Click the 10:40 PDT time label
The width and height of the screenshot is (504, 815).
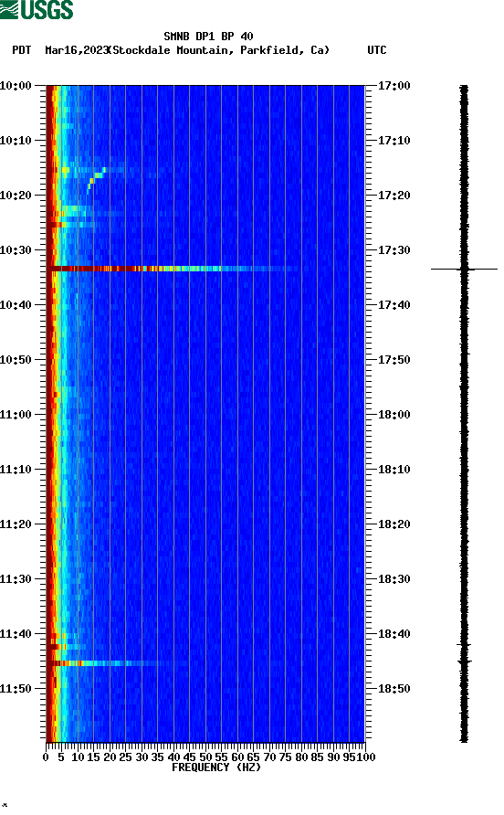(16, 305)
